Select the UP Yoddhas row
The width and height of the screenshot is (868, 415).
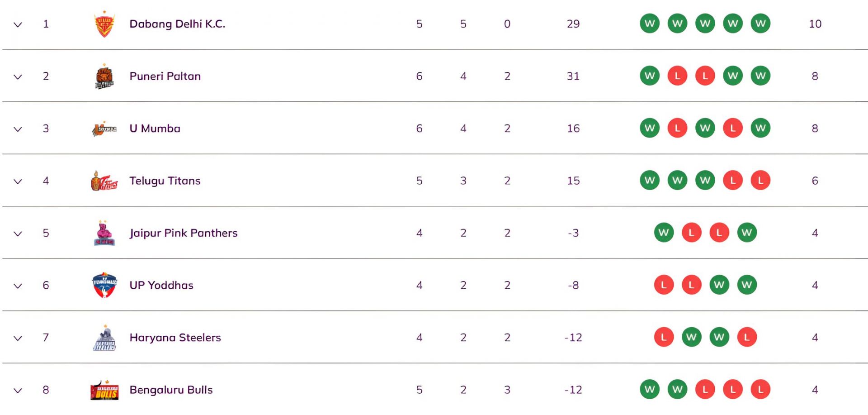click(x=161, y=285)
